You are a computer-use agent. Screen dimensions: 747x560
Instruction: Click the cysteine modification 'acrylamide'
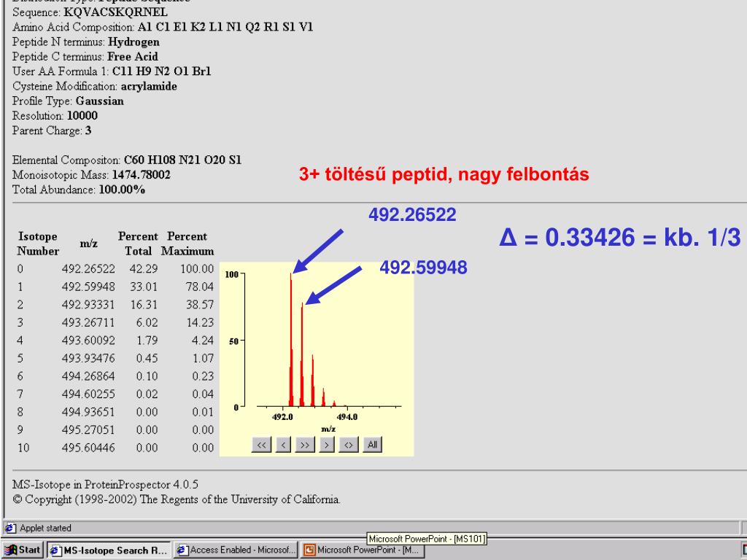coord(149,86)
